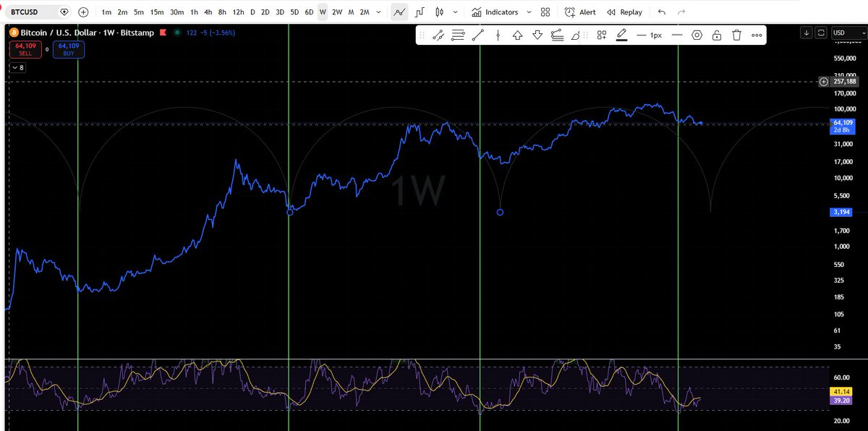The height and width of the screenshot is (431, 868).
Task: Switch to the M monthly timeframe
Action: pyautogui.click(x=351, y=12)
